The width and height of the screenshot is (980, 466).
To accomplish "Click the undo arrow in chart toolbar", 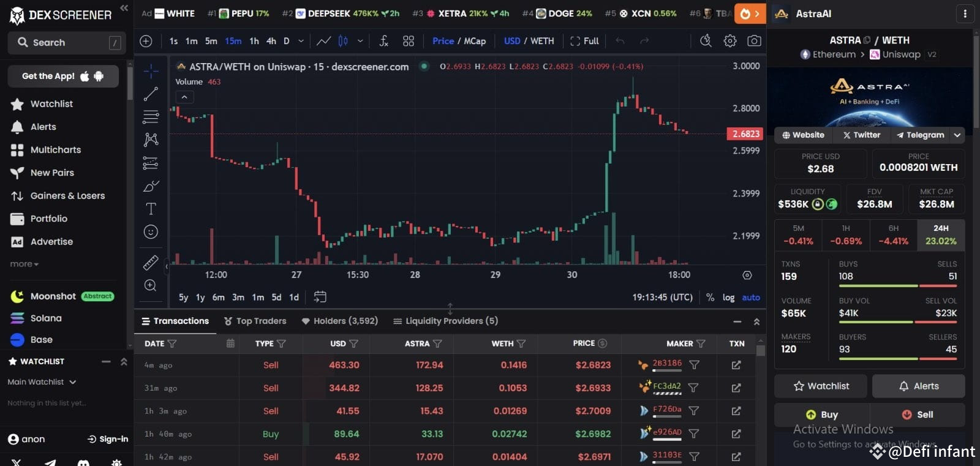I will [x=620, y=41].
